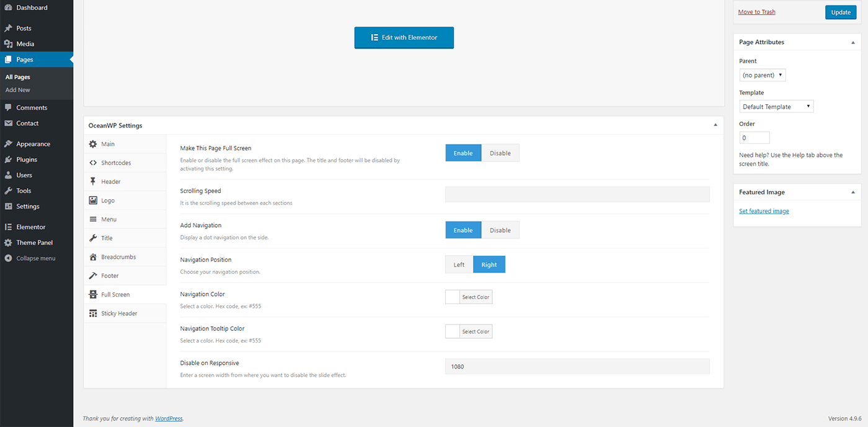The width and height of the screenshot is (868, 427).
Task: Click the Breadcrumbs icon
Action: 93,257
